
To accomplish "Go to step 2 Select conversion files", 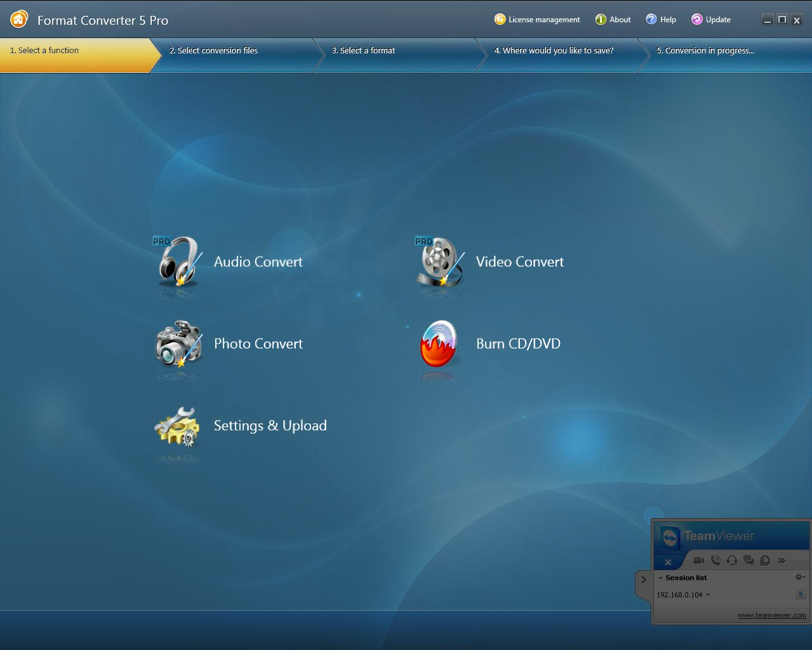I will 213,51.
